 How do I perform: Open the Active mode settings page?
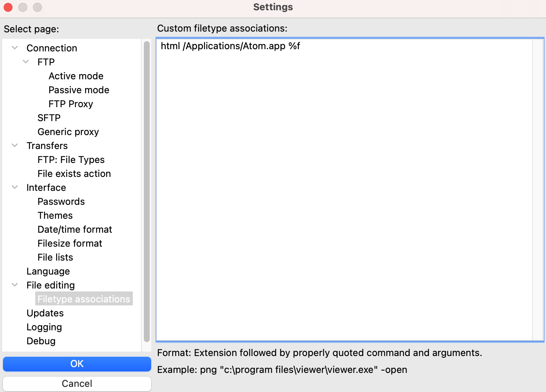tap(76, 76)
